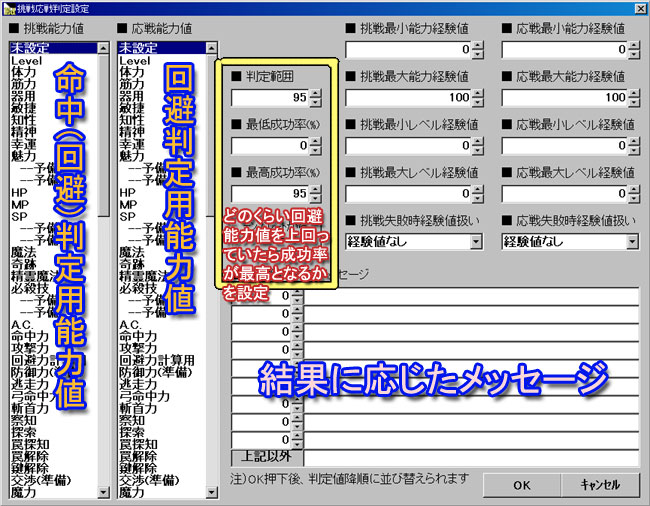Select 逃走力 in 応戦能力値 list
650x506 pixels.
pos(138,384)
